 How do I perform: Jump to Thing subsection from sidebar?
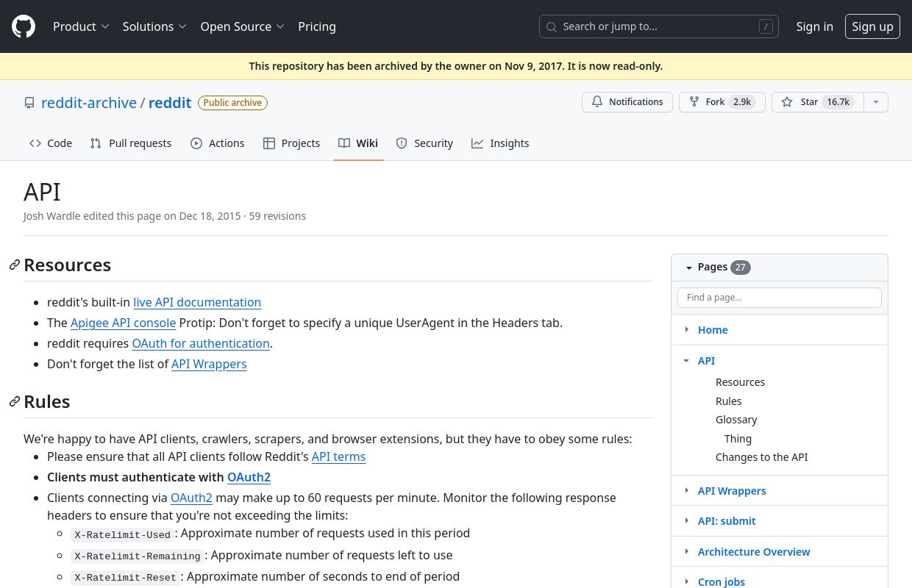pyautogui.click(x=738, y=439)
